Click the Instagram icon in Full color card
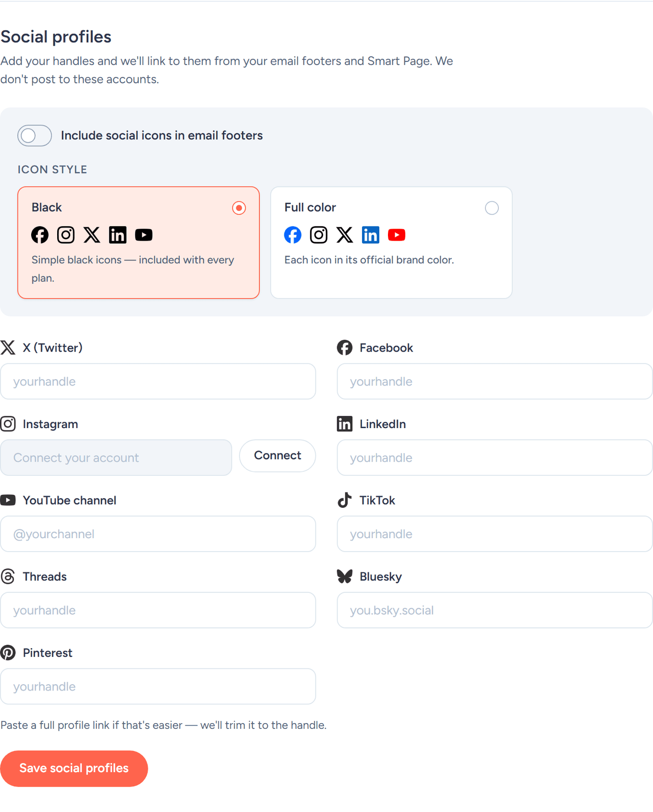 (x=319, y=235)
